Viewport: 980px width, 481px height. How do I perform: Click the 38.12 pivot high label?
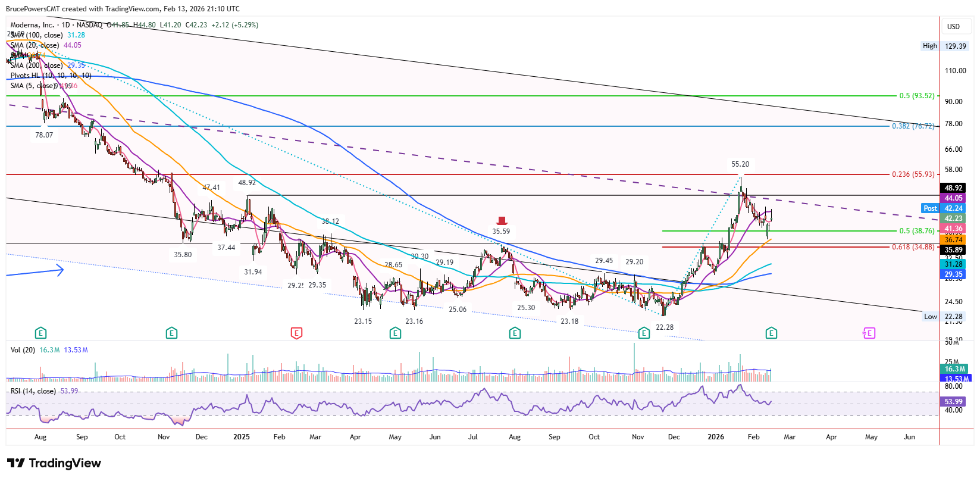pos(330,221)
